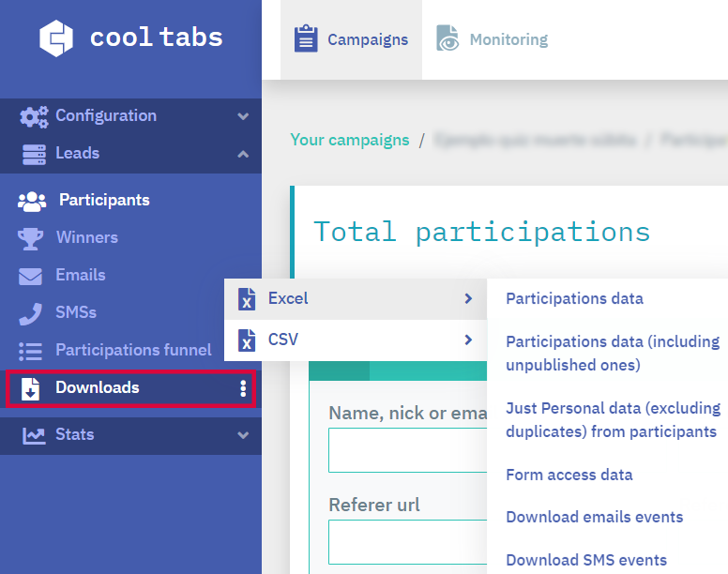Expand the Stats section chevron
The image size is (728, 574).
[x=243, y=435]
